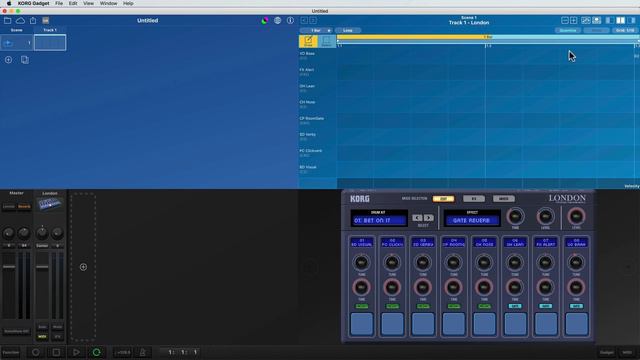Select Scene 1 cell in scene list
The height and width of the screenshot is (360, 640).
17,43
